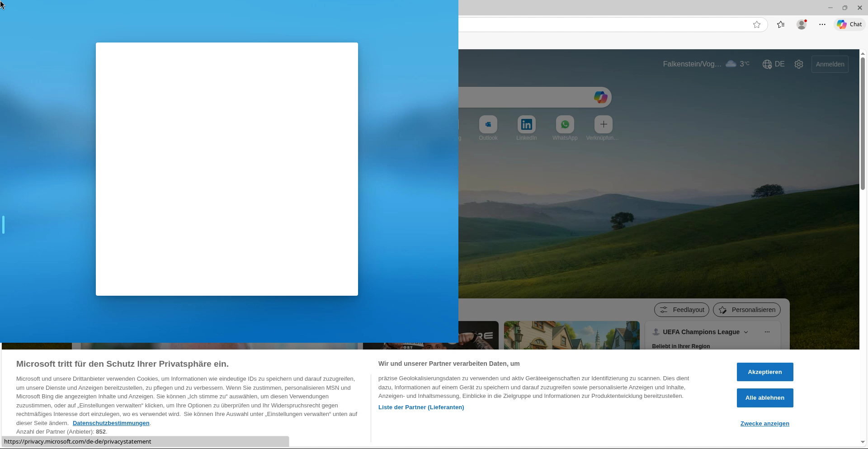Click the Copilot icon in search box
The width and height of the screenshot is (868, 449).
[600, 97]
